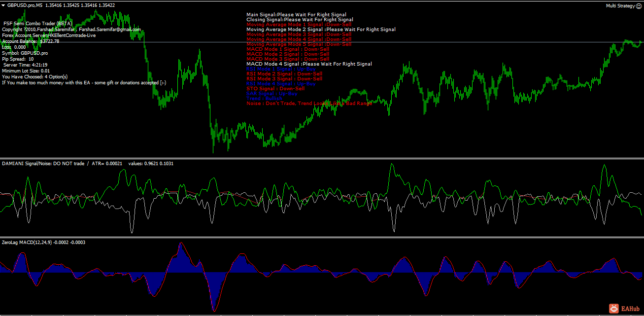The width and height of the screenshot is (644, 316).
Task: Click RSI Mode 3 Signal Down-Sell line
Action: [284, 79]
